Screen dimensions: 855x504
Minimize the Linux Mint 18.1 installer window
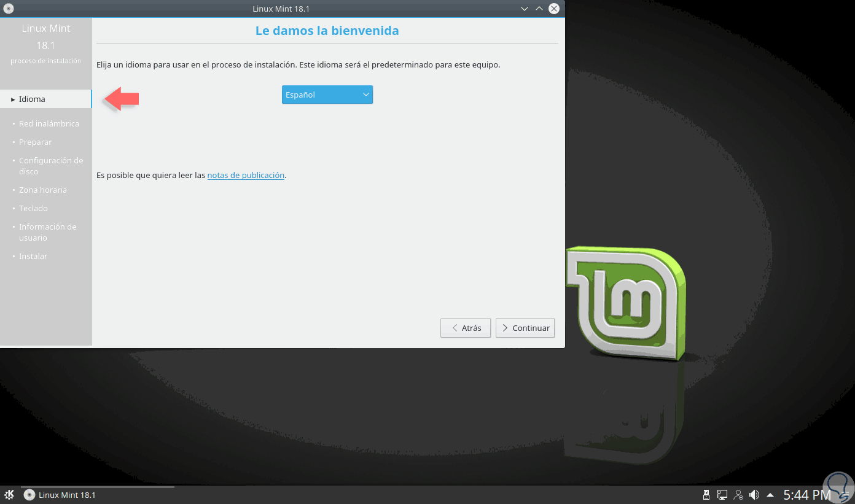coord(524,9)
